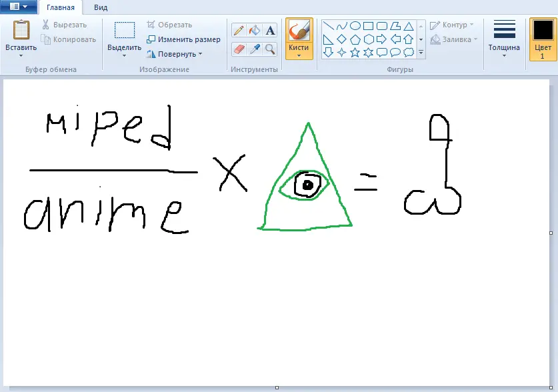This screenshot has width=558, height=392.
Task: Click the Вырезать cut button
Action: coord(65,25)
